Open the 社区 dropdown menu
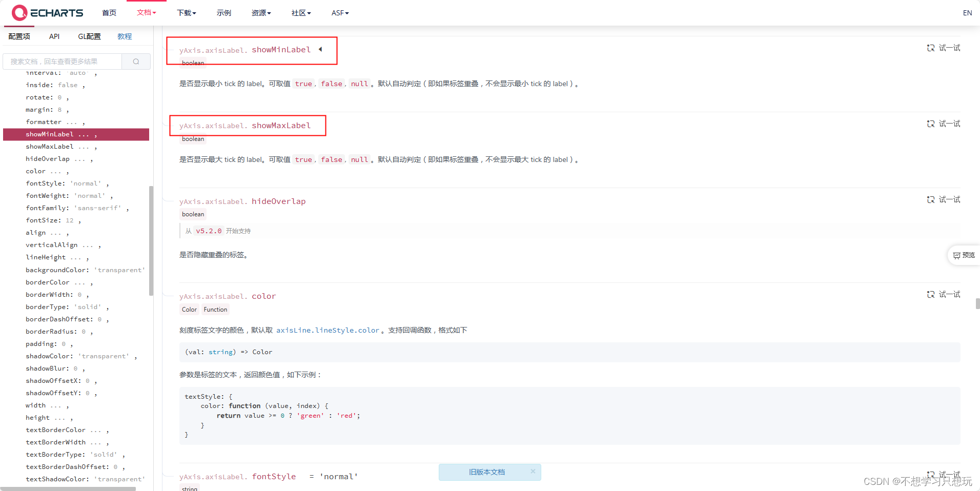Image resolution: width=980 pixels, height=491 pixels. pyautogui.click(x=301, y=13)
